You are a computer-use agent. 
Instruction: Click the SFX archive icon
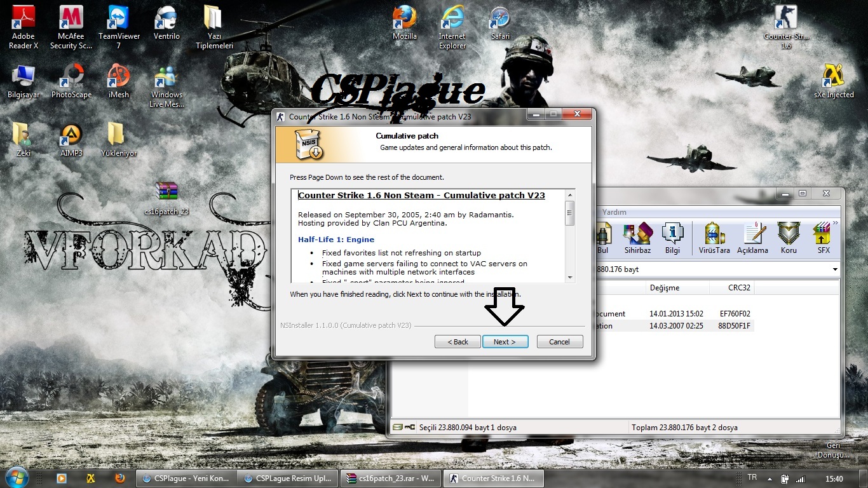point(824,238)
